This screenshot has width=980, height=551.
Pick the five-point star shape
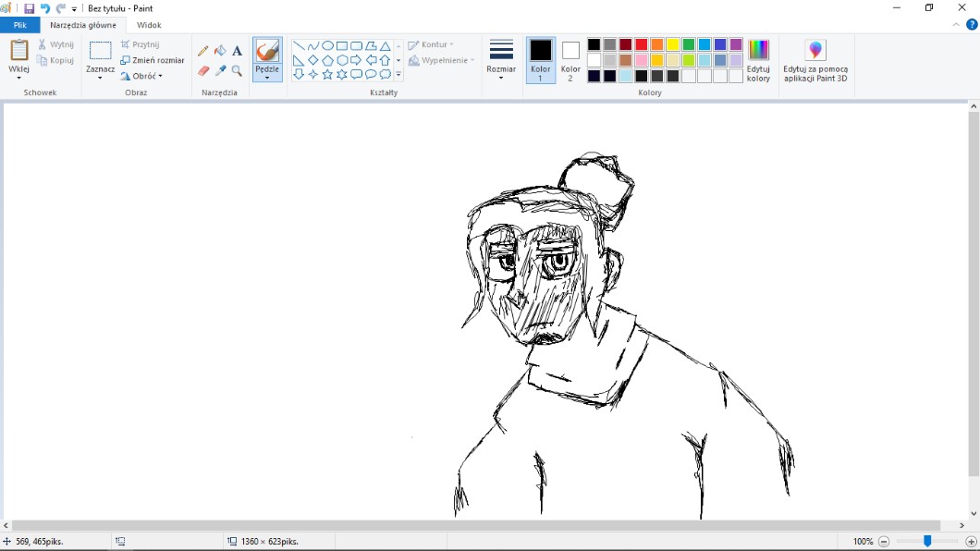click(327, 74)
